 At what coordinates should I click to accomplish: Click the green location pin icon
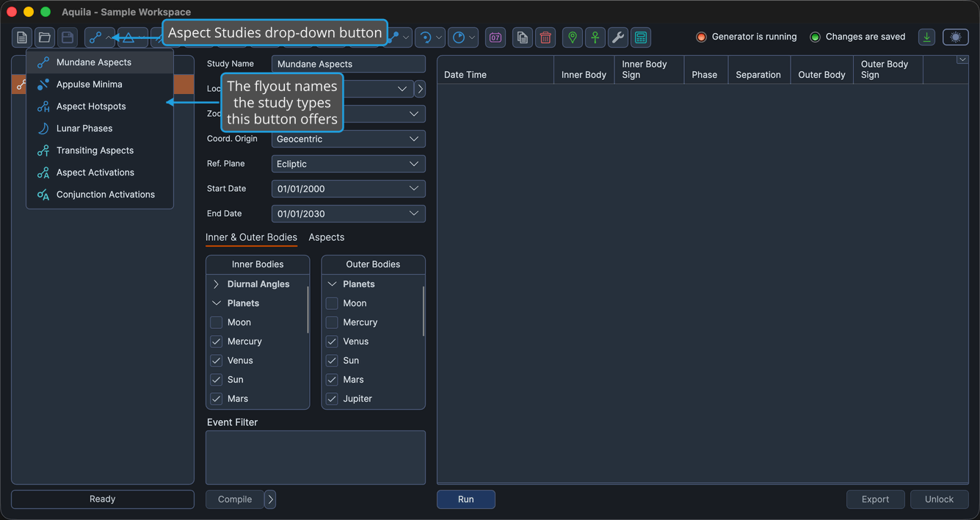(x=572, y=37)
